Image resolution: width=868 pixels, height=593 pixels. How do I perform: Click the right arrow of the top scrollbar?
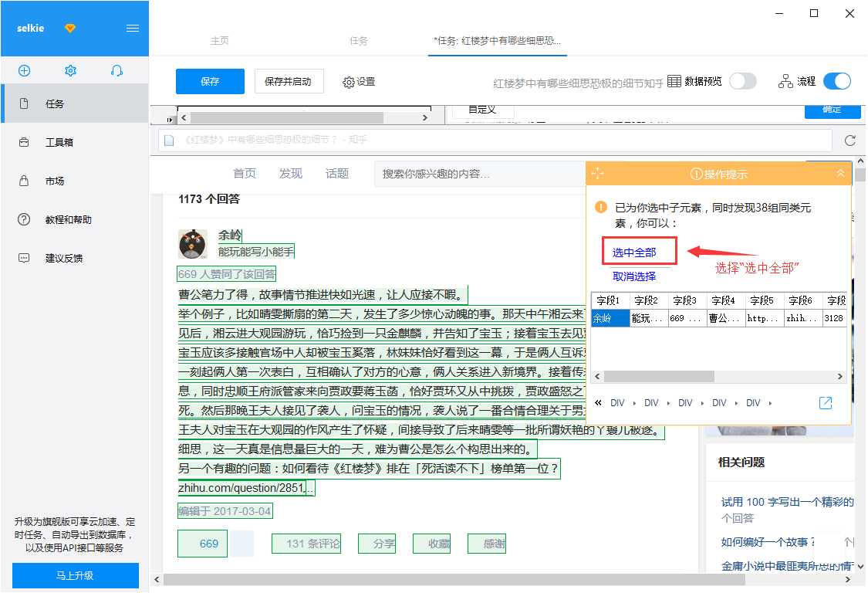pos(424,117)
